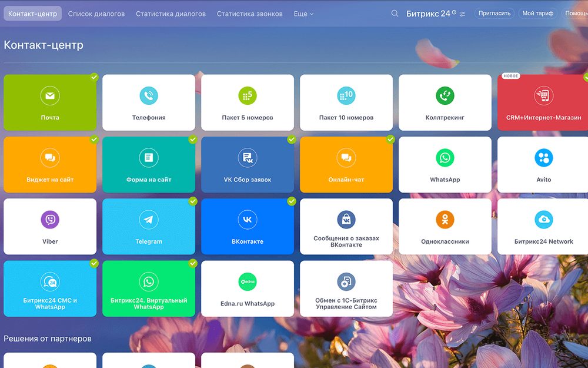Image resolution: width=588 pixels, height=368 pixels.
Task: Click the Пакет 10 номеров label text
Action: [x=346, y=118]
